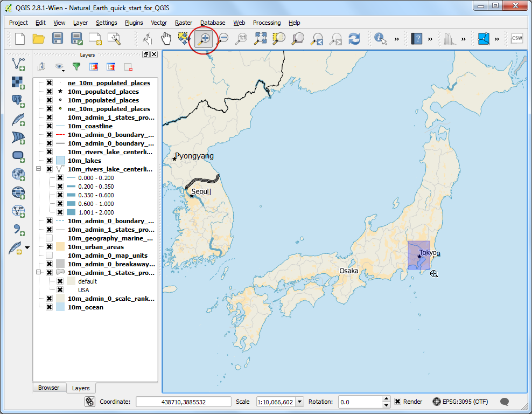Enable the 10m_geography_marine layer
Image resolution: width=532 pixels, height=414 pixels.
point(49,238)
